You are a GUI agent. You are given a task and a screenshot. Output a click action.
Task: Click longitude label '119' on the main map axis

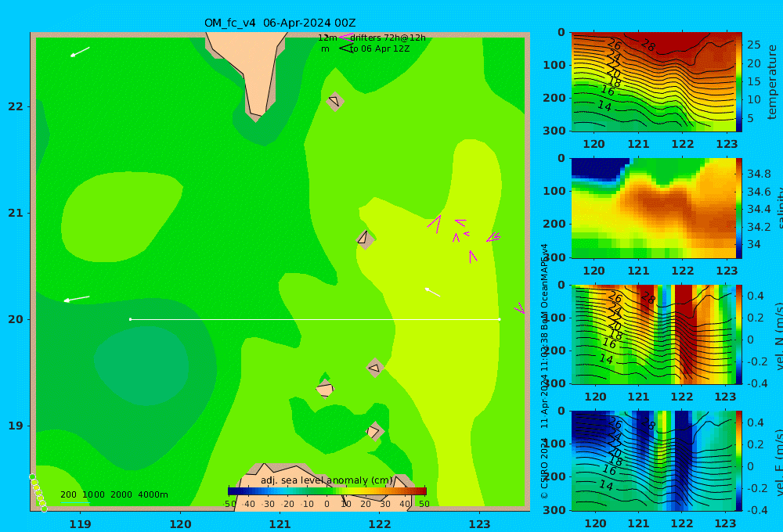pyautogui.click(x=81, y=524)
